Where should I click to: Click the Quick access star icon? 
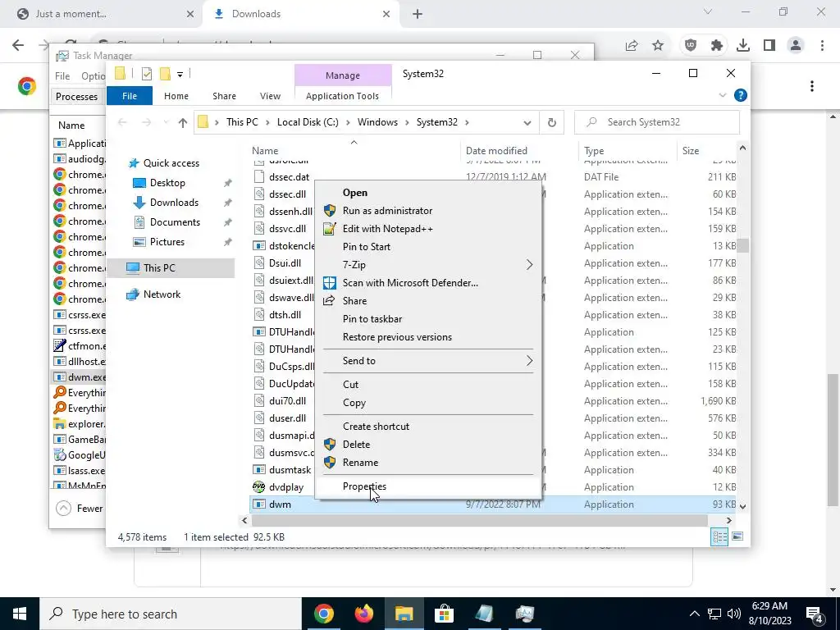point(134,163)
